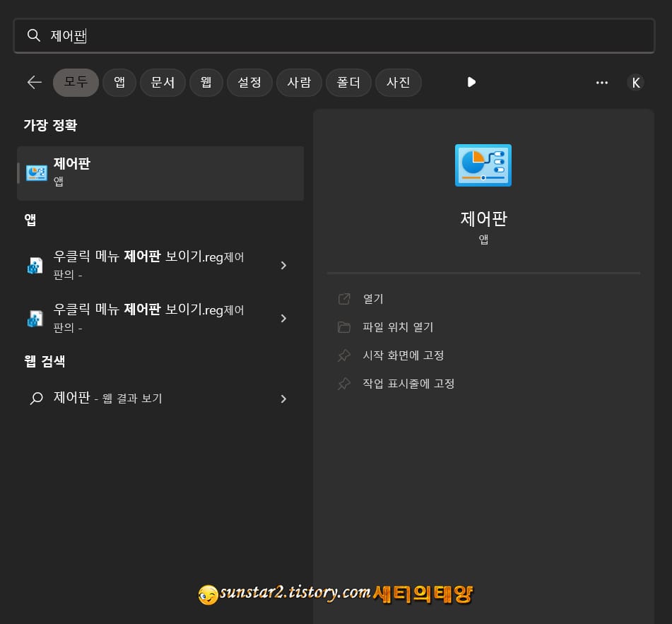The height and width of the screenshot is (624, 672).
Task: Click the pin icon beside 시작 화면에 고정
Action: 344,355
